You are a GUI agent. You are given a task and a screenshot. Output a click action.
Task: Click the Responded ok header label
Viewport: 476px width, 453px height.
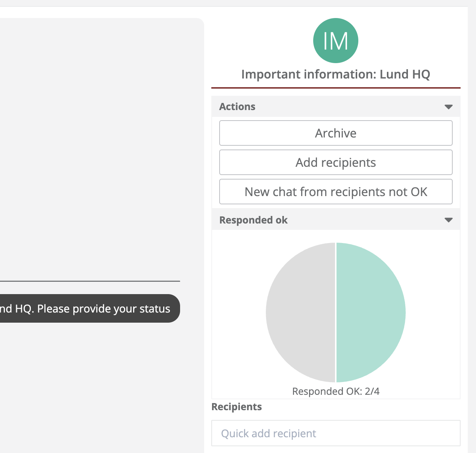click(x=253, y=220)
